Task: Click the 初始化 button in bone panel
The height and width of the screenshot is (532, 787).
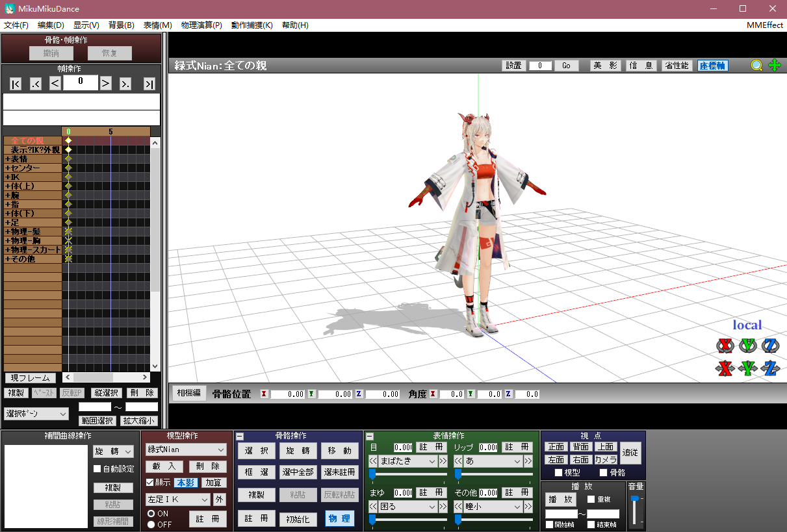Action: tap(298, 519)
